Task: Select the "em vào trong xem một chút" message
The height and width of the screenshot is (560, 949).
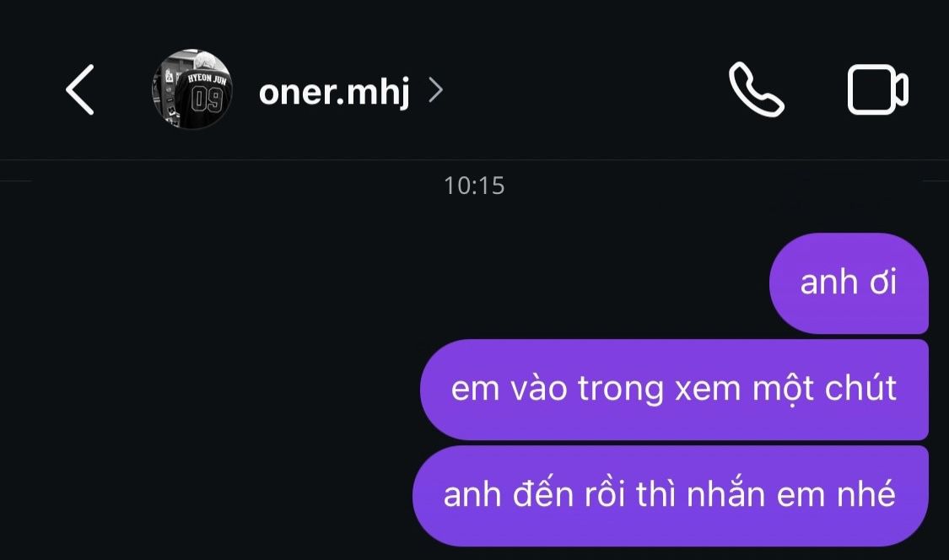Action: pyautogui.click(x=674, y=390)
